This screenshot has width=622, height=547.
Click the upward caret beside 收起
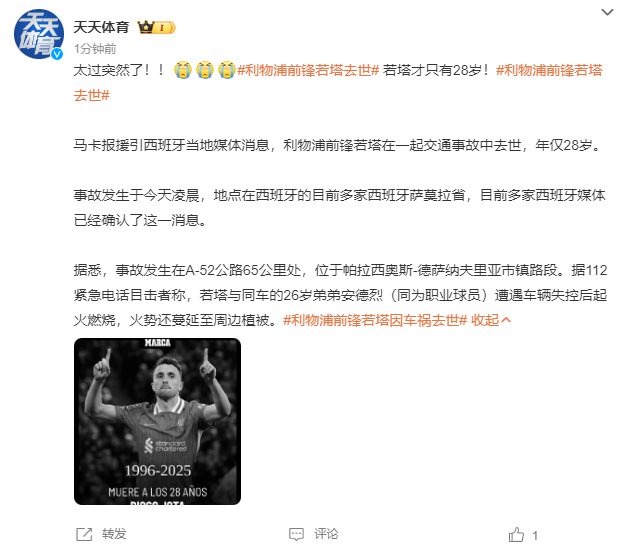click(506, 320)
